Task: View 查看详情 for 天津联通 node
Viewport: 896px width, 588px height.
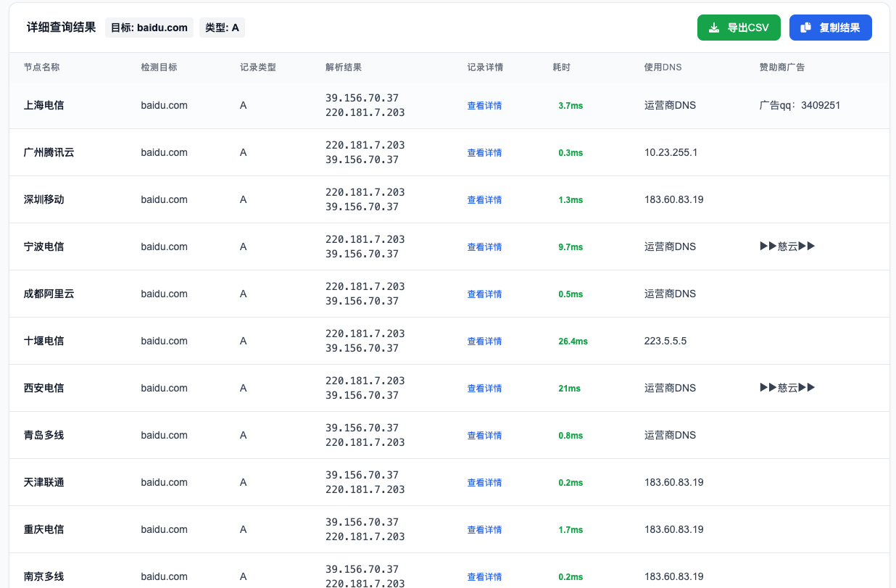Action: [484, 483]
